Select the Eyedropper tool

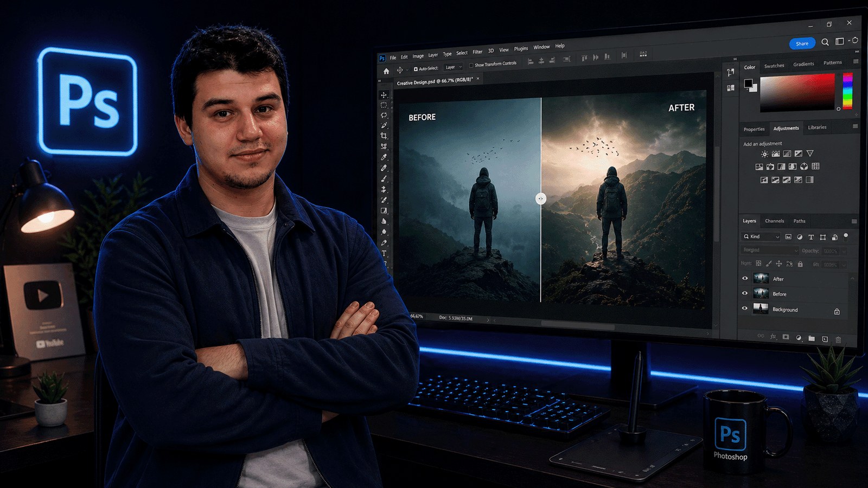click(384, 157)
